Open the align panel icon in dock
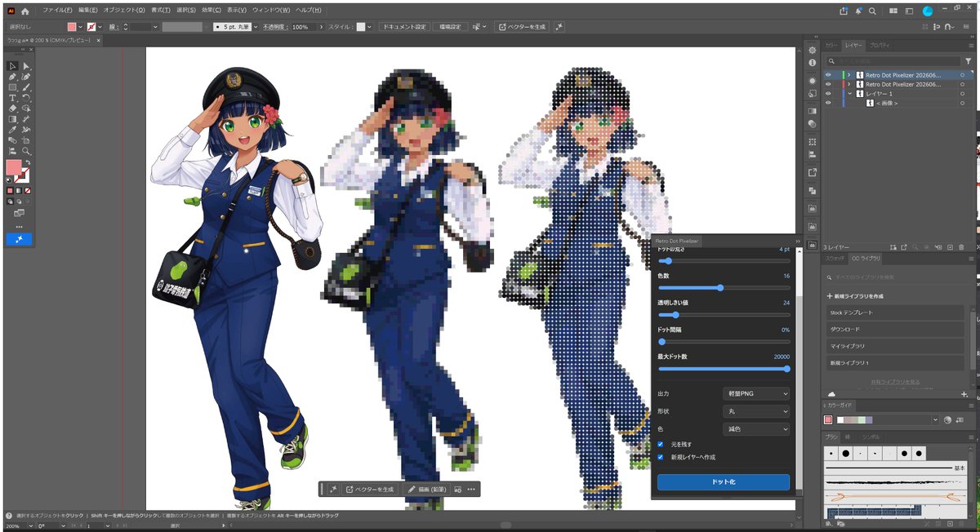The image size is (980, 532). (812, 154)
